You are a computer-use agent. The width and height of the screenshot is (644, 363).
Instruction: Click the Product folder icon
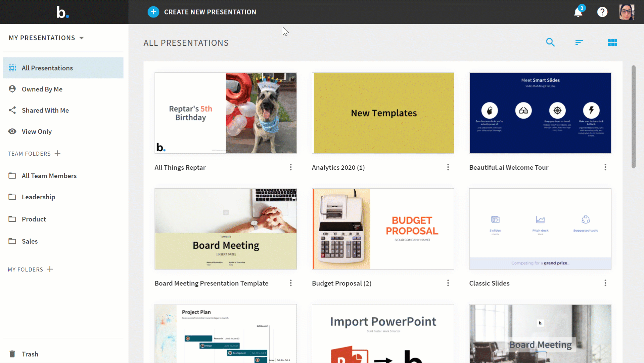(x=12, y=219)
